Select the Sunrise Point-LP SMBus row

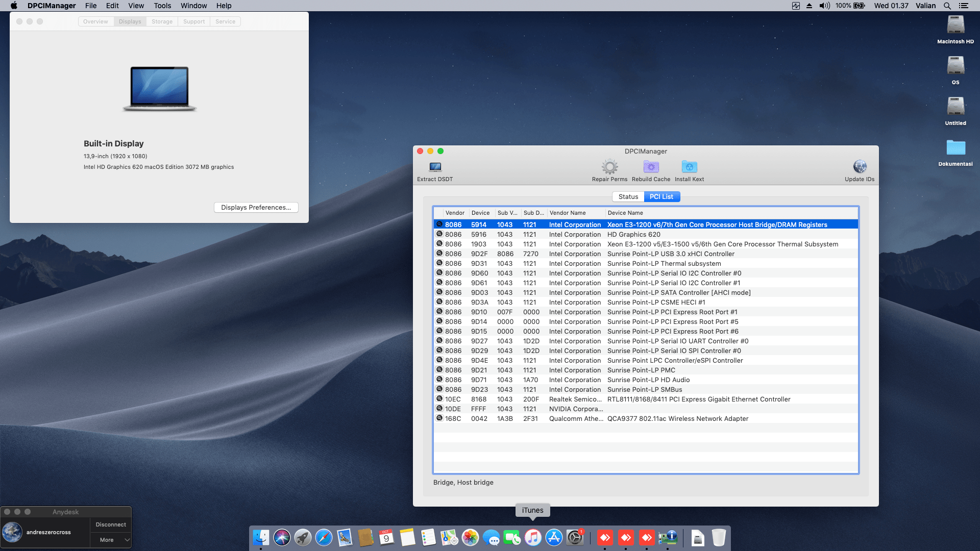click(646, 389)
